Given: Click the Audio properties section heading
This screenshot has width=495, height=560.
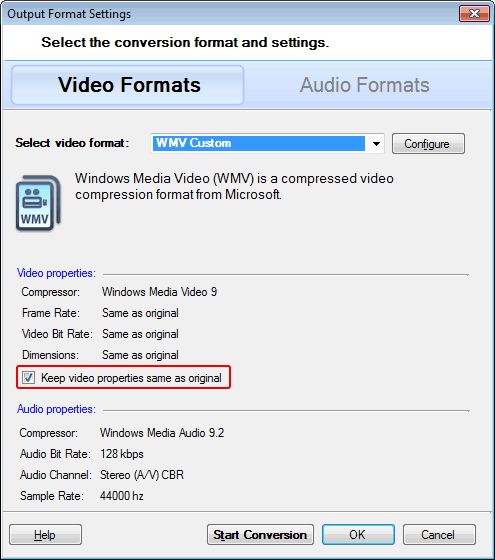Looking at the screenshot, I should click(x=56, y=409).
